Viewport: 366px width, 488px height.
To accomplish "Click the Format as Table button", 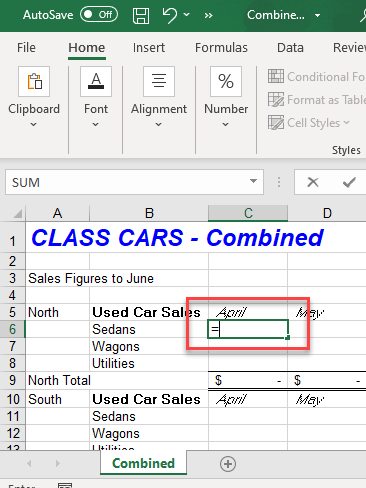I will click(x=317, y=100).
